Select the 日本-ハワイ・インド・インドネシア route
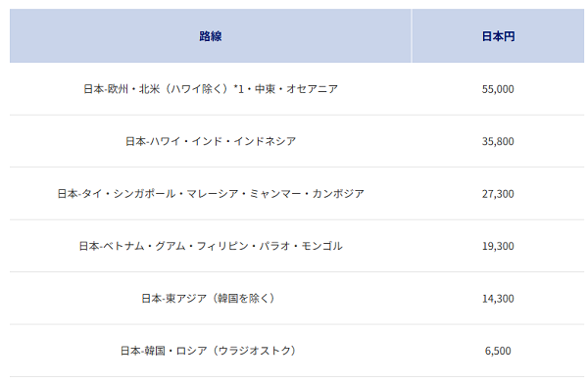 (x=211, y=141)
